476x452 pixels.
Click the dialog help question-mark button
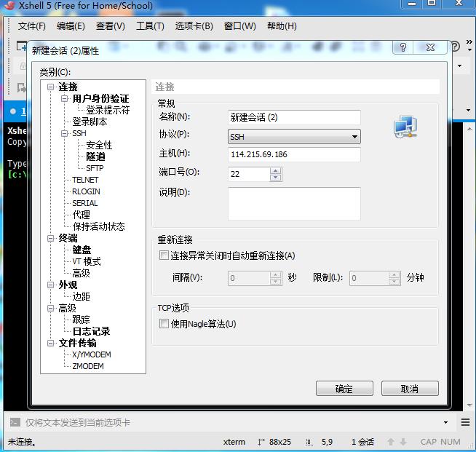(402, 47)
